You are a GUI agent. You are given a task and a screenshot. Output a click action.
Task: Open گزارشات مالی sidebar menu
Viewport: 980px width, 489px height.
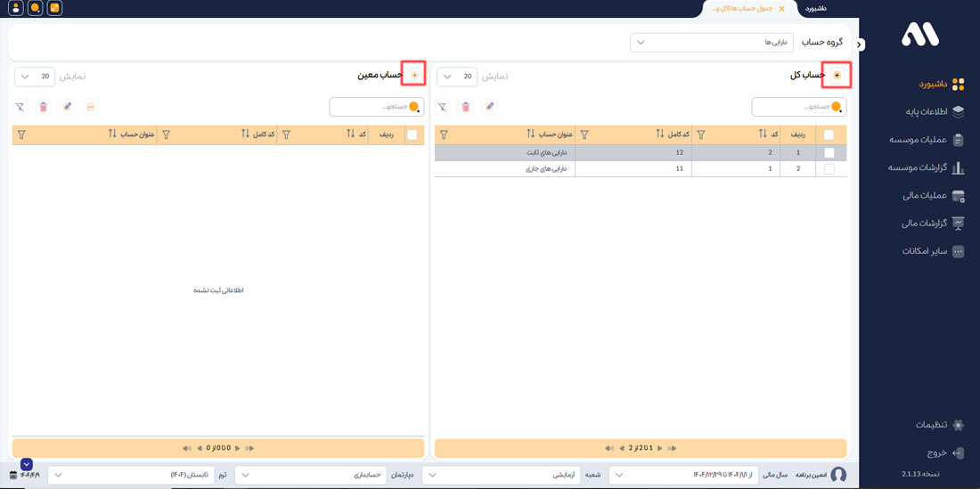(x=932, y=224)
